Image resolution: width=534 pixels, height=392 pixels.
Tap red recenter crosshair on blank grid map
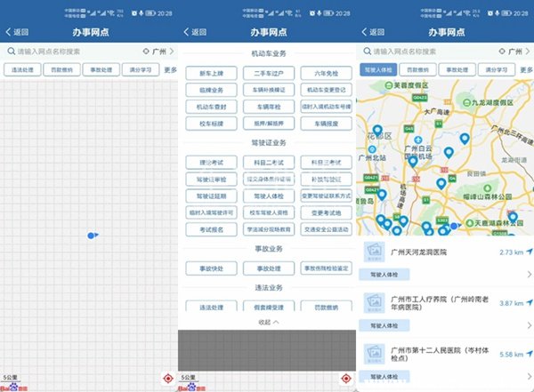[x=170, y=378]
